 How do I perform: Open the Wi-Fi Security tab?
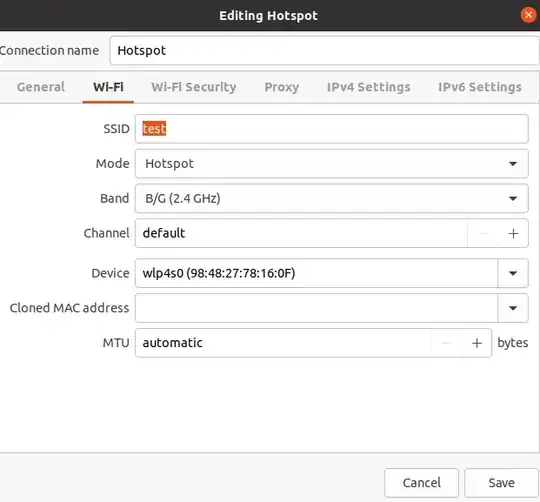[x=194, y=87]
